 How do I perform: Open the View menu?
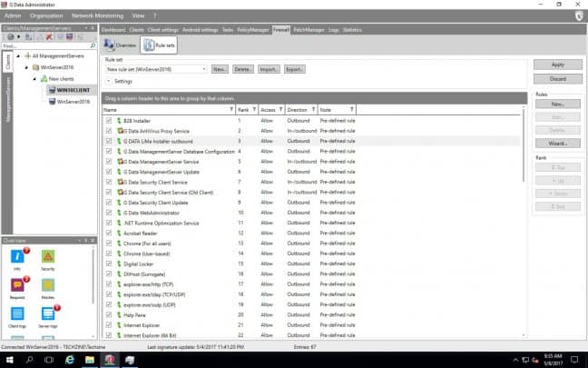coord(138,15)
